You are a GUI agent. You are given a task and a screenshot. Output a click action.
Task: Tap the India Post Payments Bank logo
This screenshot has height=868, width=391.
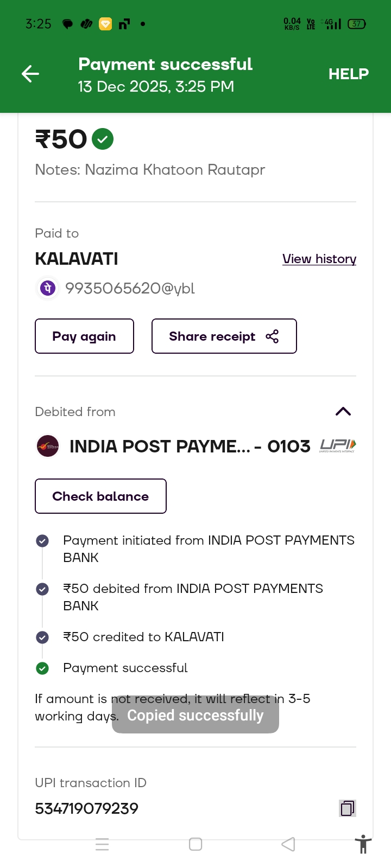point(48,446)
